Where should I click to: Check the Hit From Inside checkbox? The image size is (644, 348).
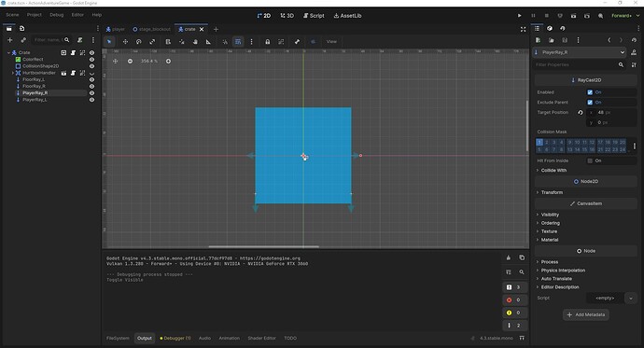click(590, 160)
